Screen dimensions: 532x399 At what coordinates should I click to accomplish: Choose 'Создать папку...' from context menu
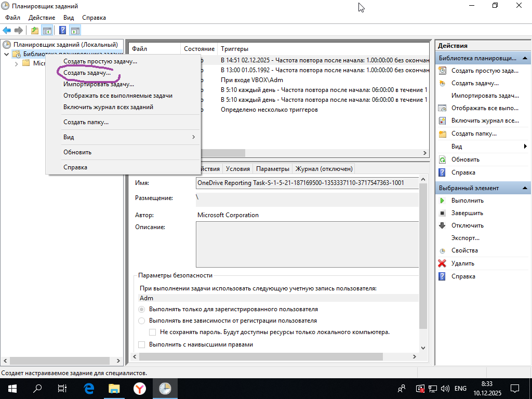coord(123,122)
